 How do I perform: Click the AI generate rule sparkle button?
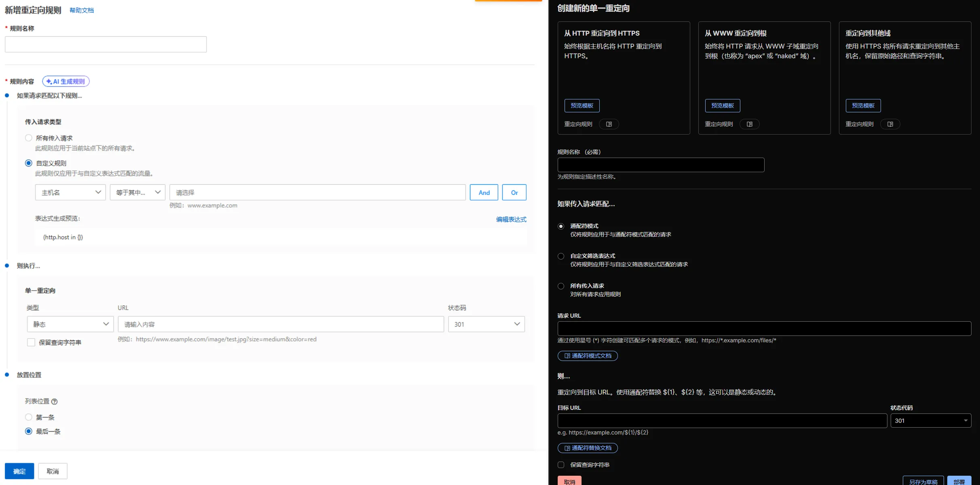click(66, 81)
